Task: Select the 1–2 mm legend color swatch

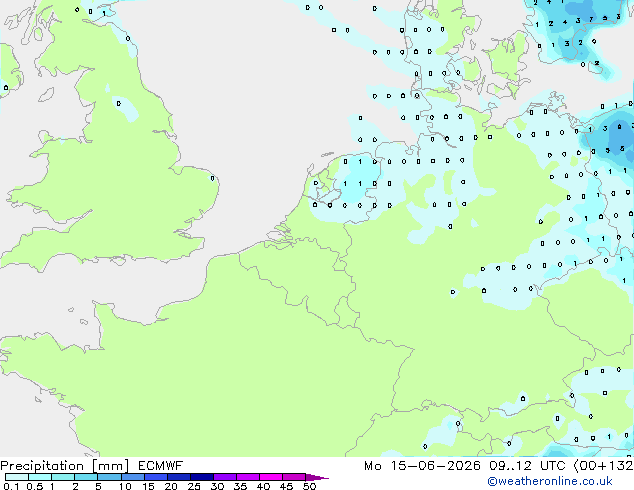Action: tap(63, 477)
